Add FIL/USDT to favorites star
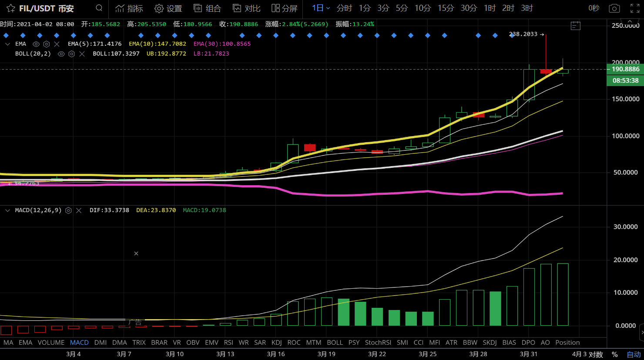Image resolution: width=644 pixels, height=360 pixels. click(x=11, y=8)
